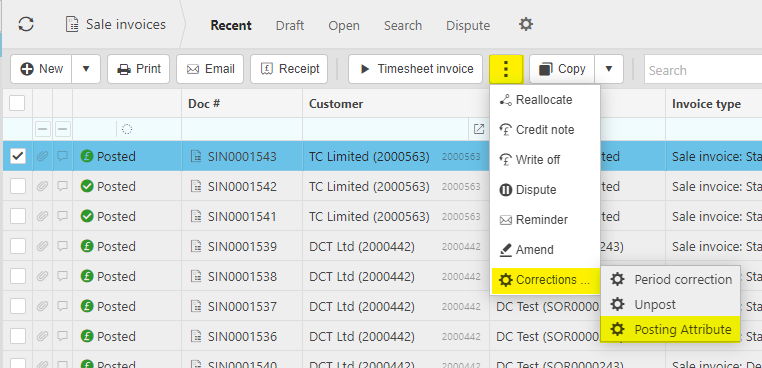The image size is (762, 368).
Task: Click the Doc # column header
Action: click(242, 104)
